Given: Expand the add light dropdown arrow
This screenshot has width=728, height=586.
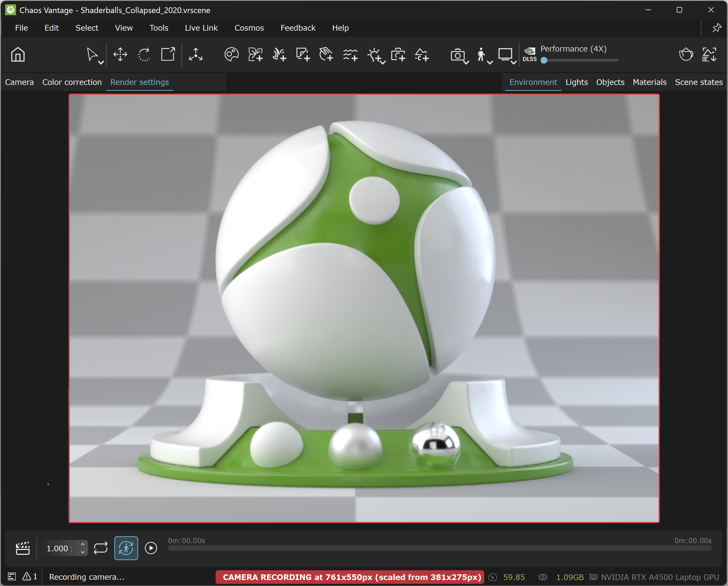Looking at the screenshot, I should 383,62.
